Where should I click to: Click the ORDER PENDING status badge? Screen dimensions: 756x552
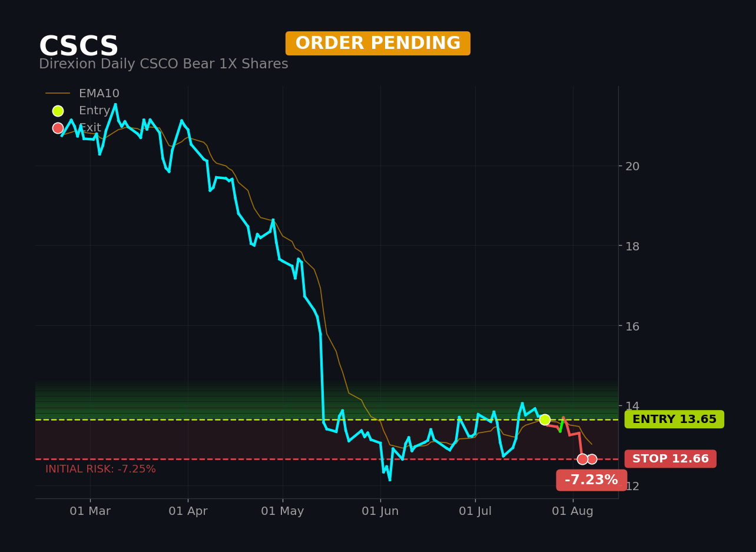378,44
